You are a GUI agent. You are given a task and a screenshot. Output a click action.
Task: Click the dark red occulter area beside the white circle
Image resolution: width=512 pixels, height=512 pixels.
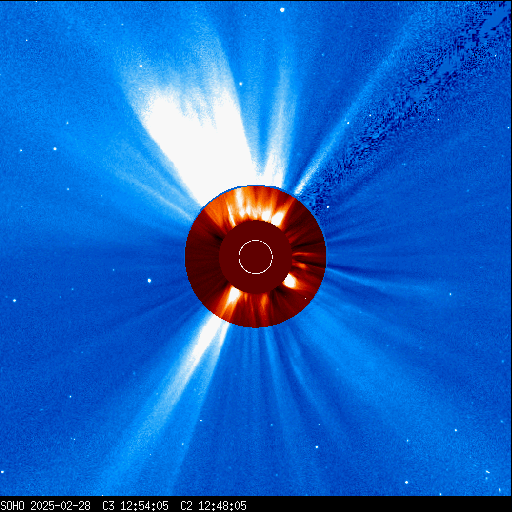click(x=230, y=257)
